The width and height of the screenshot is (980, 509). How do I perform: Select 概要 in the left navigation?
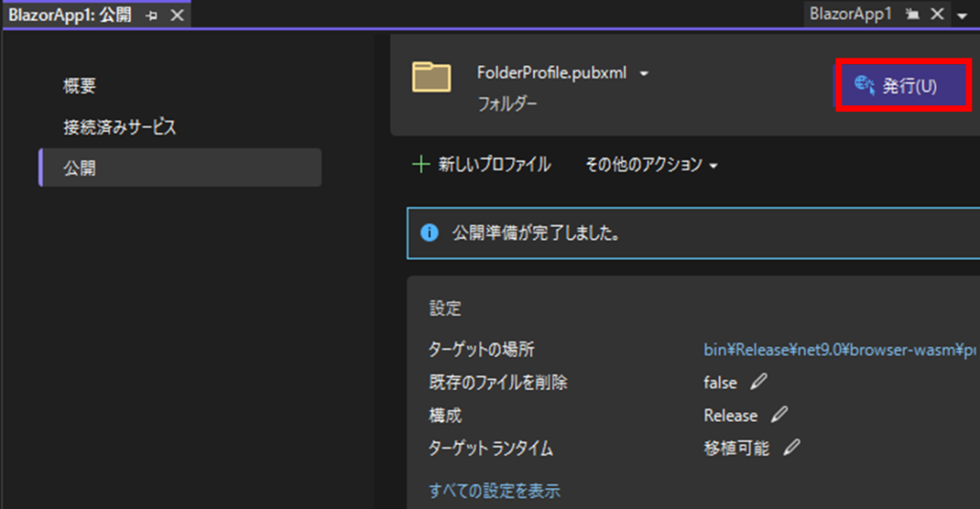pyautogui.click(x=79, y=86)
